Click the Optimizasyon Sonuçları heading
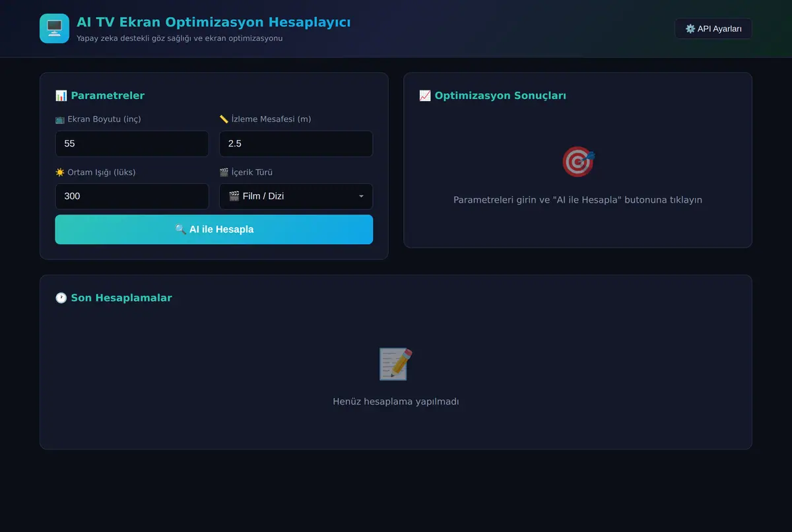Screen dimensions: 792x532 [492, 96]
